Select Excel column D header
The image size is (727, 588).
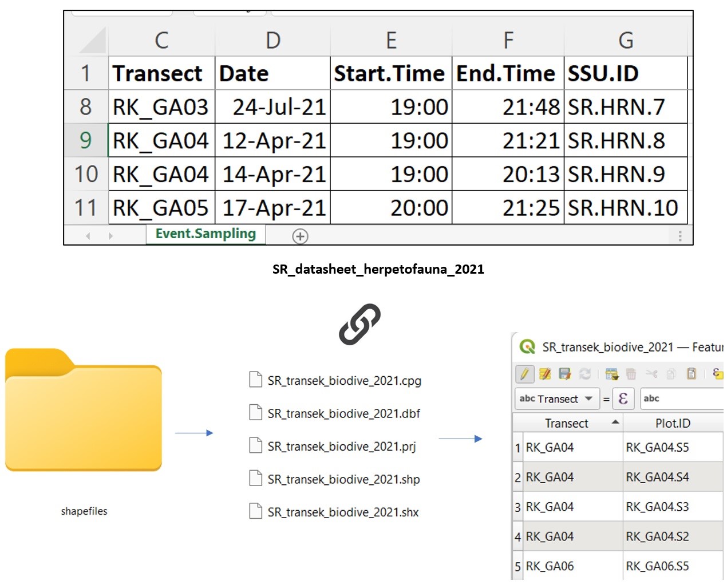tap(273, 41)
